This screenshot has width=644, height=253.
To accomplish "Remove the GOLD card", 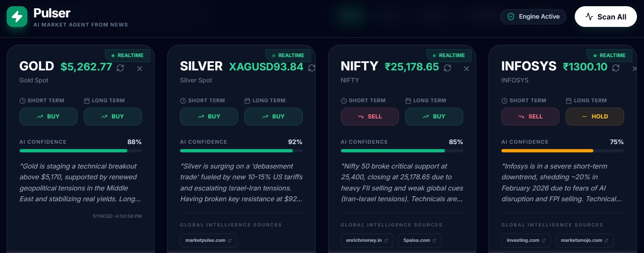I will click(x=139, y=68).
